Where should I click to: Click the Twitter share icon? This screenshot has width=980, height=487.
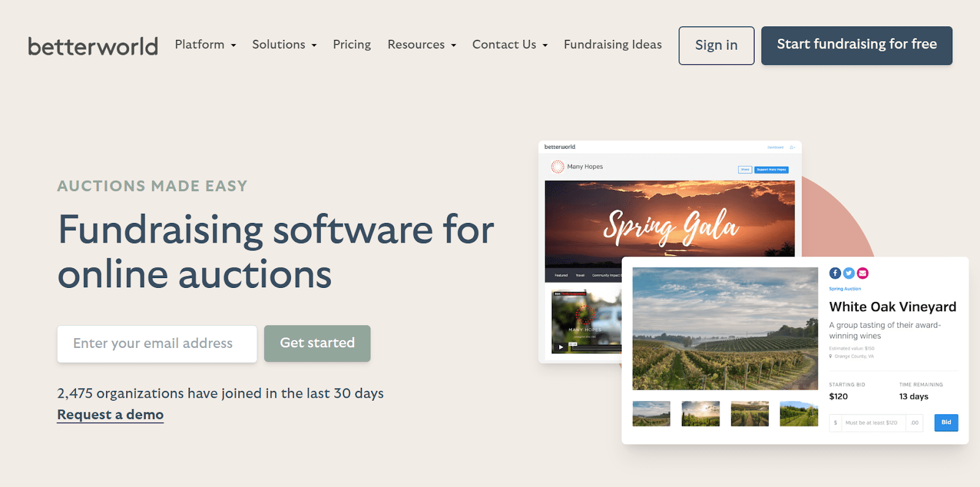(849, 273)
